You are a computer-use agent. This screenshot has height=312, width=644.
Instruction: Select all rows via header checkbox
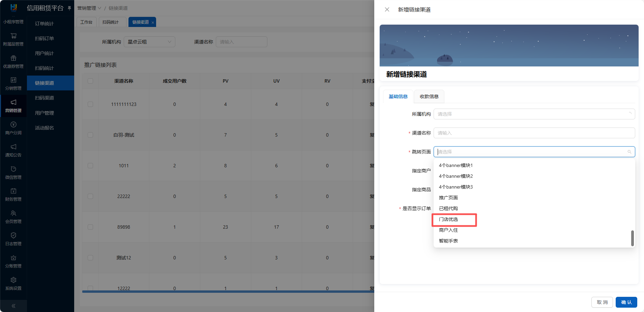[x=90, y=81]
